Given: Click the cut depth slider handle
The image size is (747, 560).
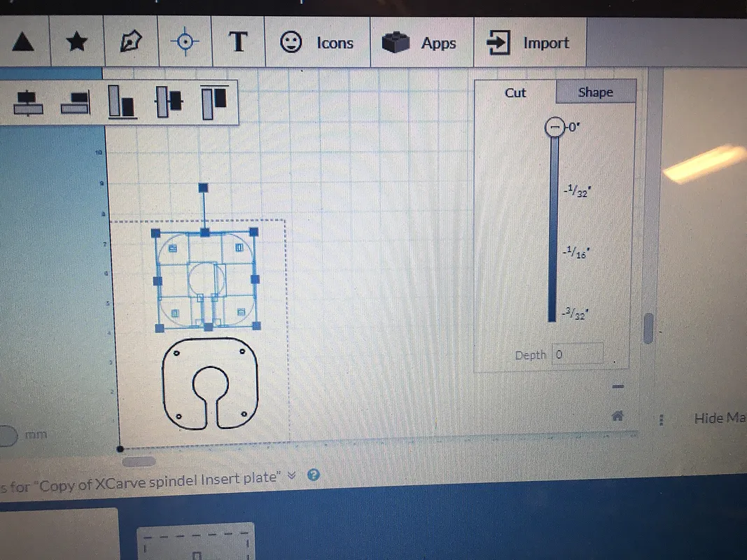Looking at the screenshot, I should pyautogui.click(x=554, y=127).
